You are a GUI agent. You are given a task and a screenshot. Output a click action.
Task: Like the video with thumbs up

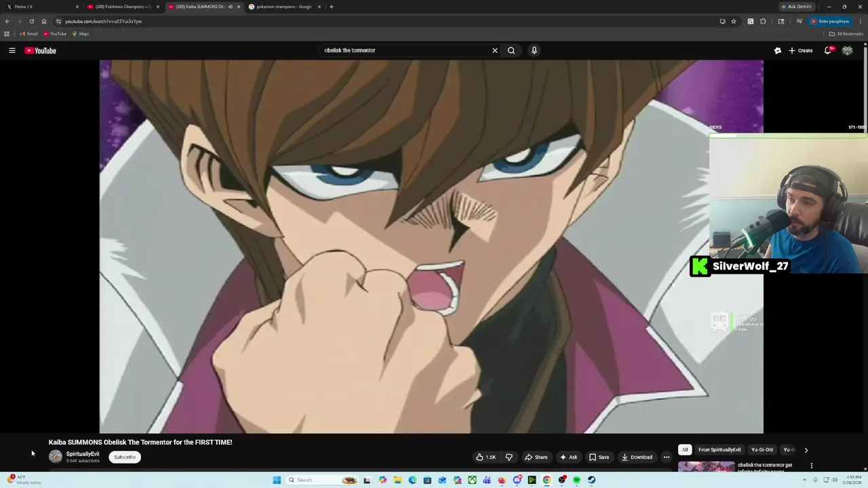tap(486, 457)
